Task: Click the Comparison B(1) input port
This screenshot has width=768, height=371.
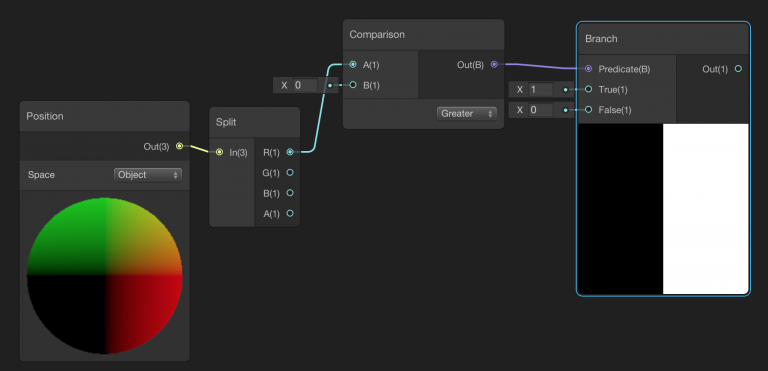Action: (x=353, y=85)
